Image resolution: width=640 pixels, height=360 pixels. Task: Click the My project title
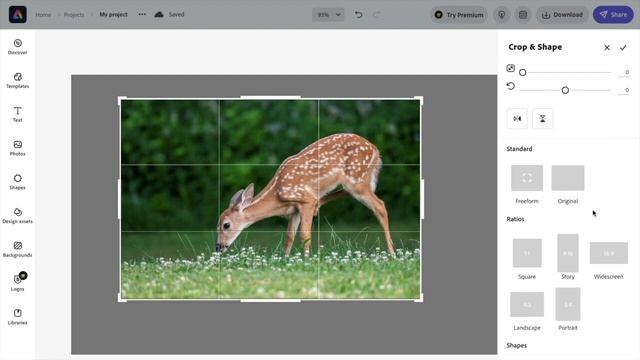coord(113,14)
